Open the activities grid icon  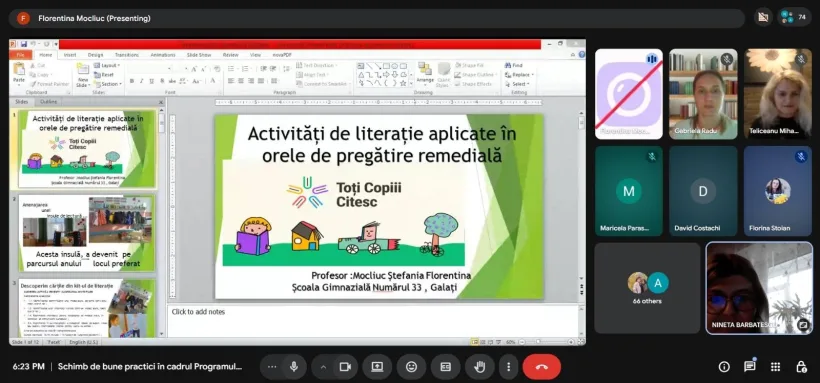[775, 367]
